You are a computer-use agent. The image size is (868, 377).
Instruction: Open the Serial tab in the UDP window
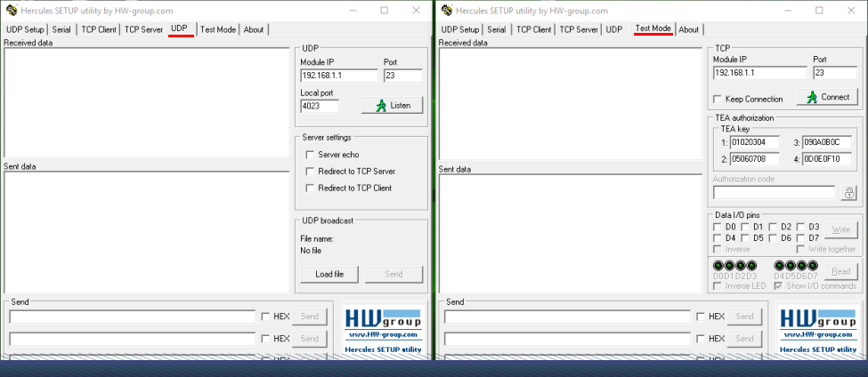pyautogui.click(x=61, y=29)
